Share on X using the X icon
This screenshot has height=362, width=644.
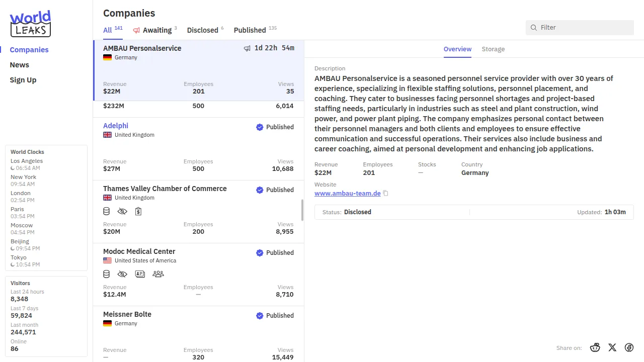click(x=612, y=347)
